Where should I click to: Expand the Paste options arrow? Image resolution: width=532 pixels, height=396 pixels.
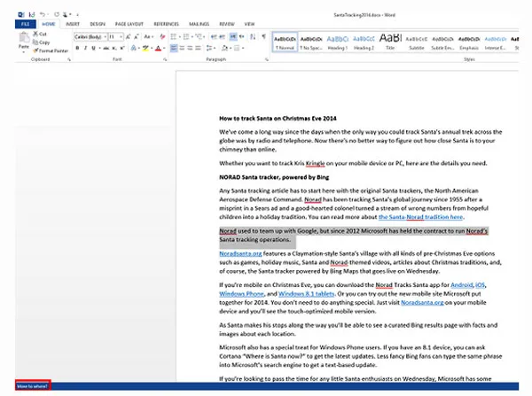(24, 51)
